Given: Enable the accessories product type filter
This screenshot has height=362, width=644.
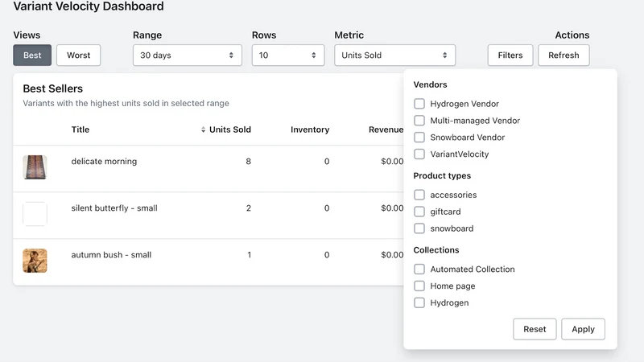Looking at the screenshot, I should tap(419, 195).
